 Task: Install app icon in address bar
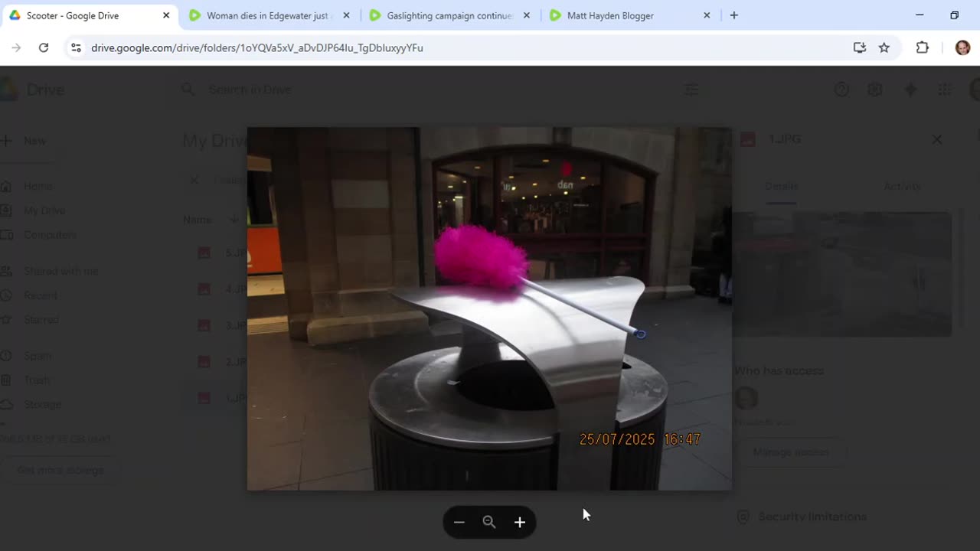click(x=860, y=47)
